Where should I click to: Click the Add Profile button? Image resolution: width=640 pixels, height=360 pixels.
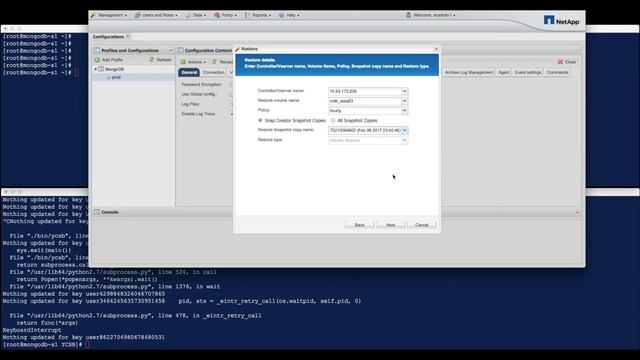coord(109,60)
